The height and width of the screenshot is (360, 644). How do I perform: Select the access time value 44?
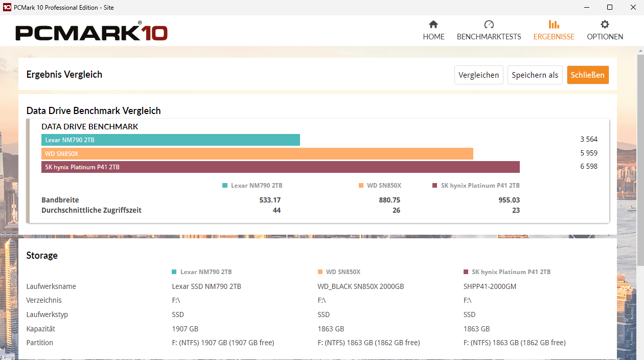[x=277, y=210]
